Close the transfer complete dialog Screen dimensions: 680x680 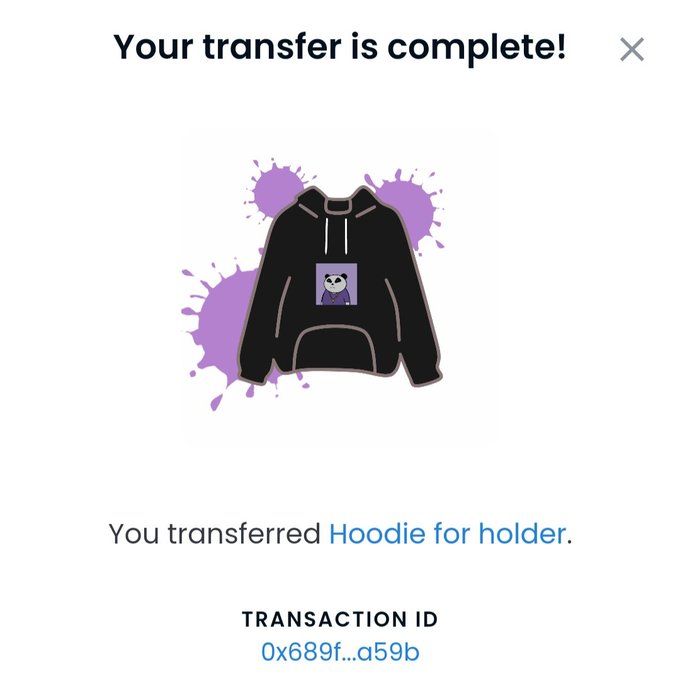[632, 49]
